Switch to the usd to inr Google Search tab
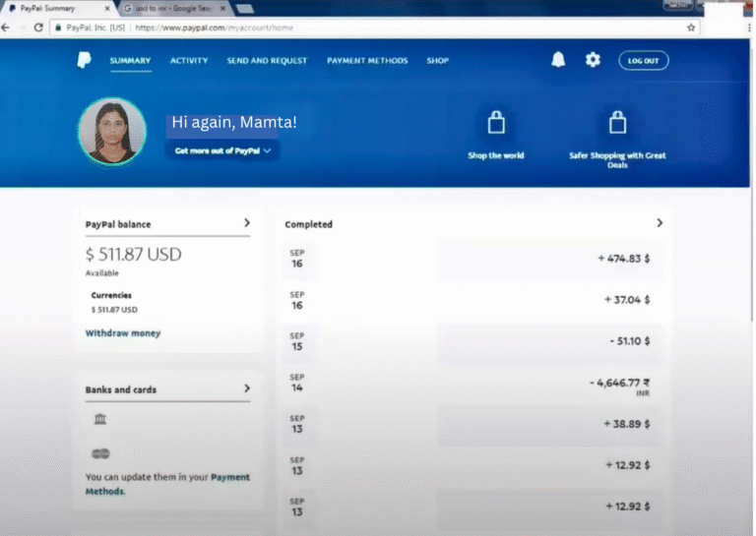This screenshot has width=756, height=536. click(174, 8)
